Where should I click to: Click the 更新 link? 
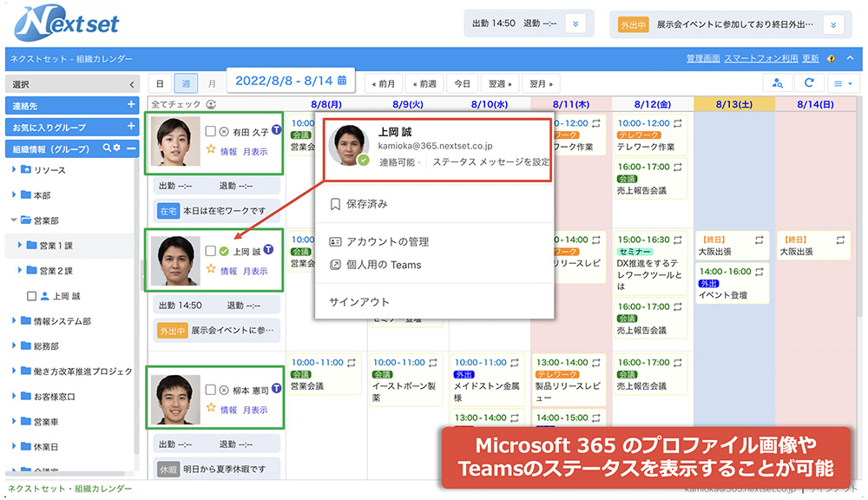point(811,59)
